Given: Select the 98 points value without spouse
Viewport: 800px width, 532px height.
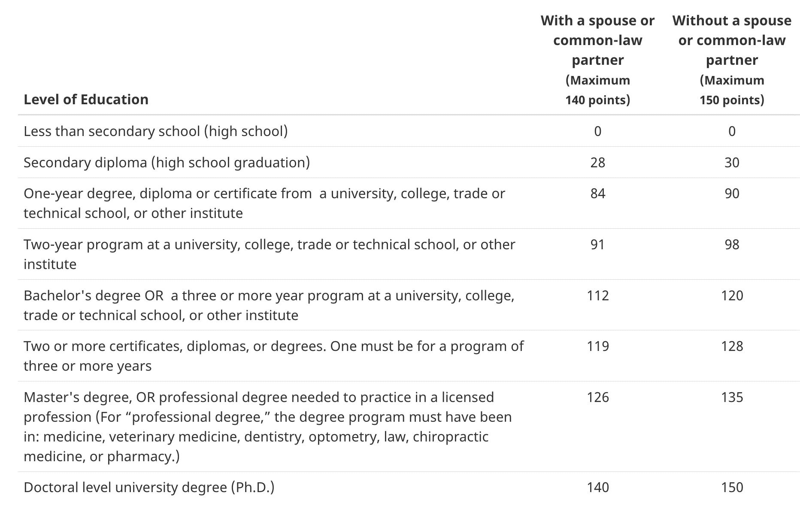Looking at the screenshot, I should coord(732,245).
